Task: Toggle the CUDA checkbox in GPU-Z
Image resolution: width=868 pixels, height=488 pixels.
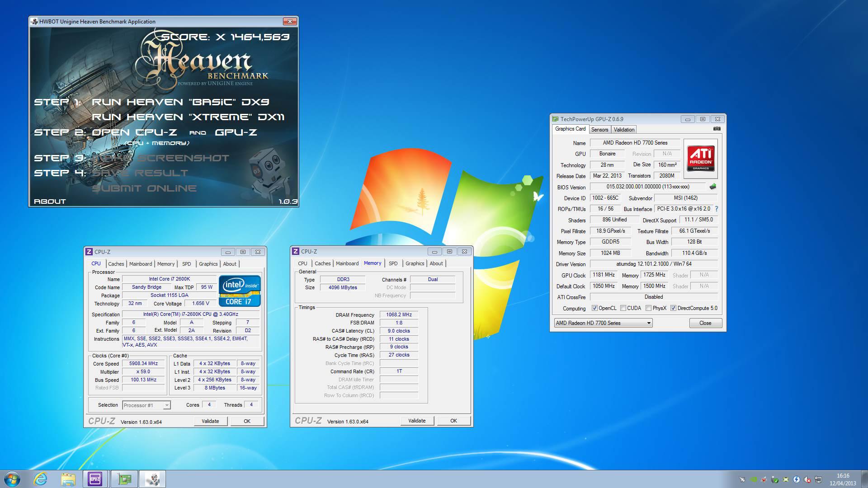Action: 623,308
